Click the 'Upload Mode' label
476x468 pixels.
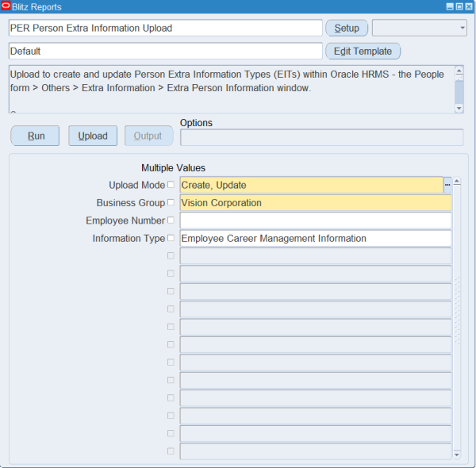137,185
